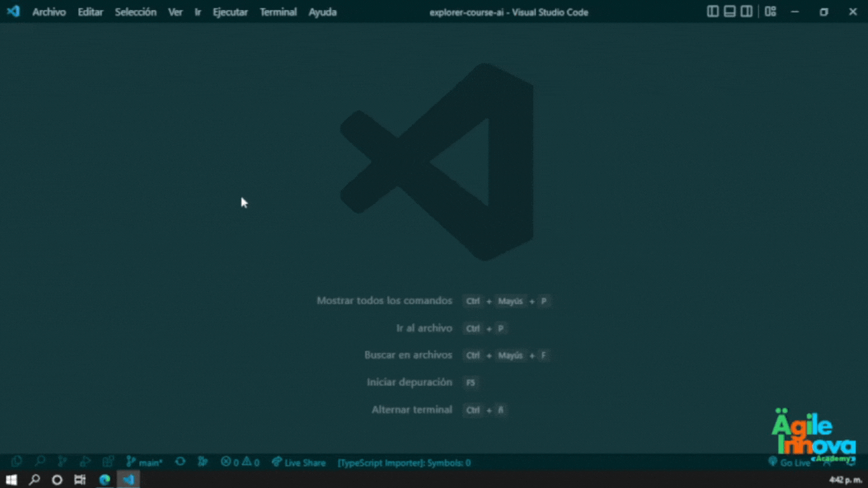Open Task View on the taskbar
This screenshot has height=488, width=868.
[80, 480]
